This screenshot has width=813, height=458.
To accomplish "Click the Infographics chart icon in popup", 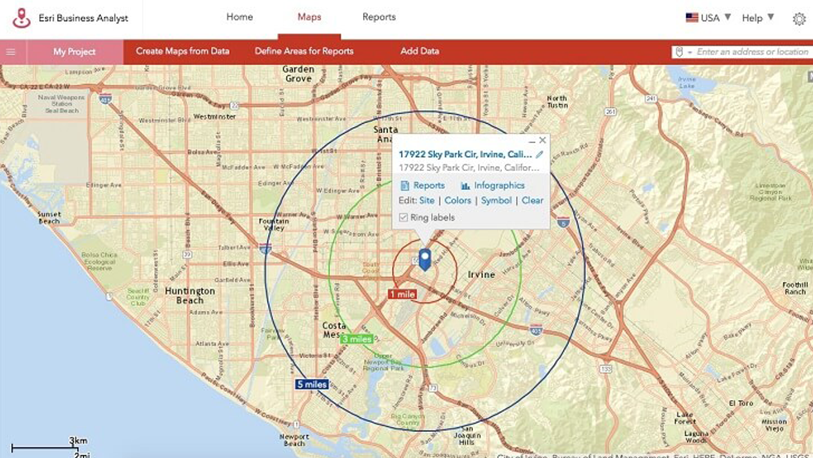I will 466,186.
